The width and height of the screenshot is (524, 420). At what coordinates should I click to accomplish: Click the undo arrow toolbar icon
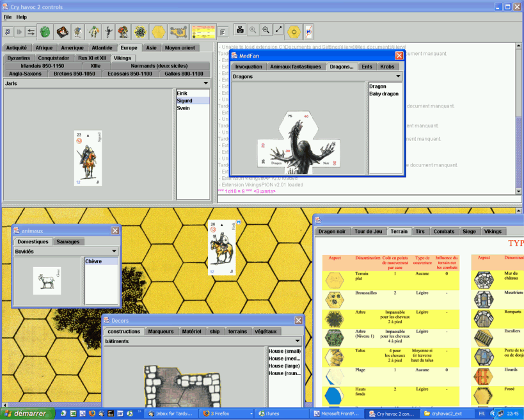pyautogui.click(x=8, y=32)
